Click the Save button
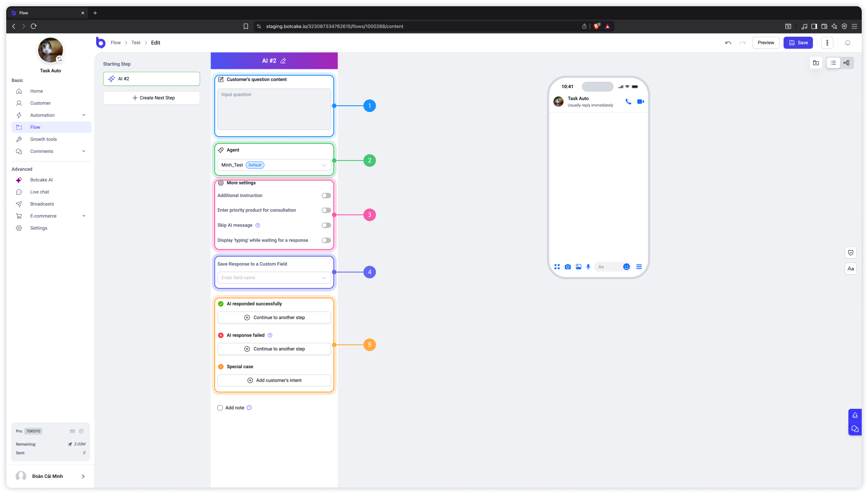This screenshot has width=868, height=494. click(x=798, y=43)
